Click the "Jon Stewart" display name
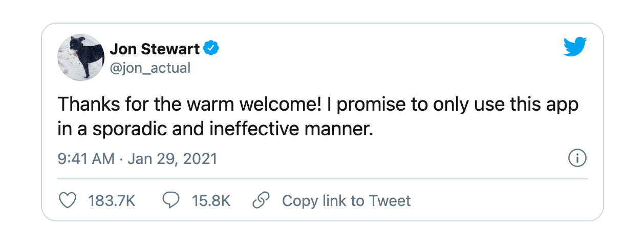Image resolution: width=644 pixels, height=246 pixels. click(x=155, y=49)
